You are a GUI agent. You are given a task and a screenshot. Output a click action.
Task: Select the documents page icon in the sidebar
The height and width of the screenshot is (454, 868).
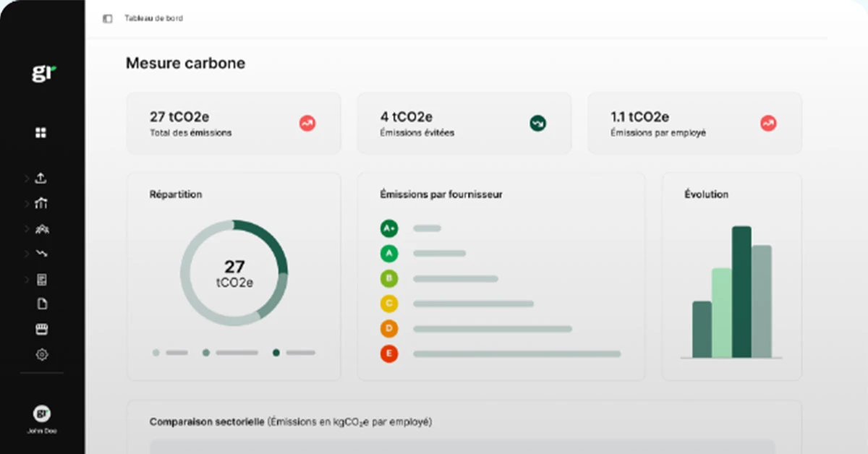click(41, 304)
